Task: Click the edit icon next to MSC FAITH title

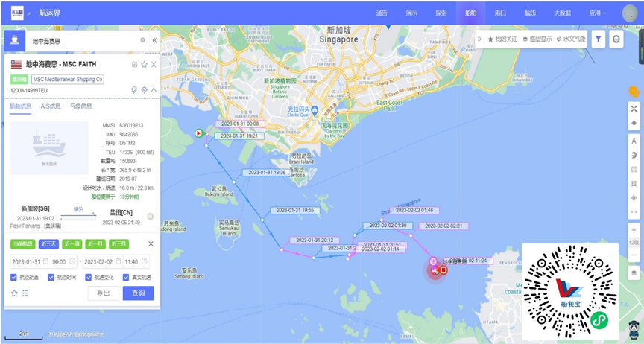Action: [x=134, y=65]
